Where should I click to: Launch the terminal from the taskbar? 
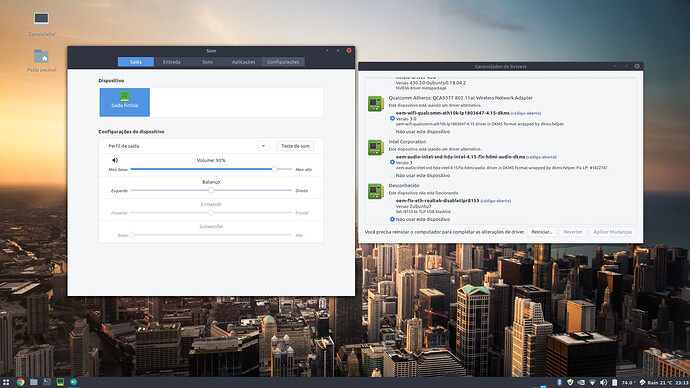pos(47,382)
